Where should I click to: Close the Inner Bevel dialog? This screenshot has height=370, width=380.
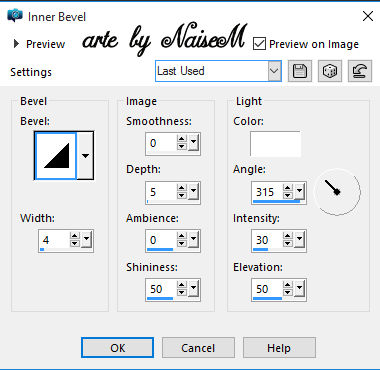[x=368, y=16]
